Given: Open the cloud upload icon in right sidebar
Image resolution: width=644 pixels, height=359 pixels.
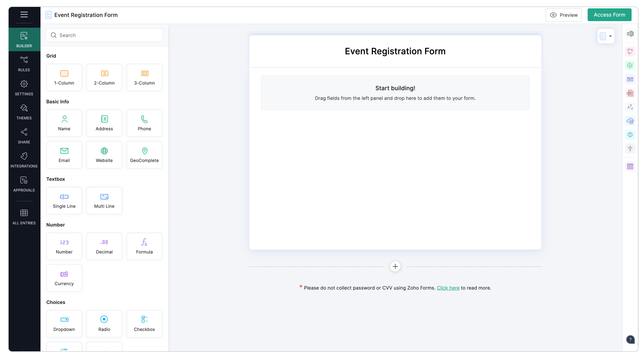Looking at the screenshot, I should [630, 121].
